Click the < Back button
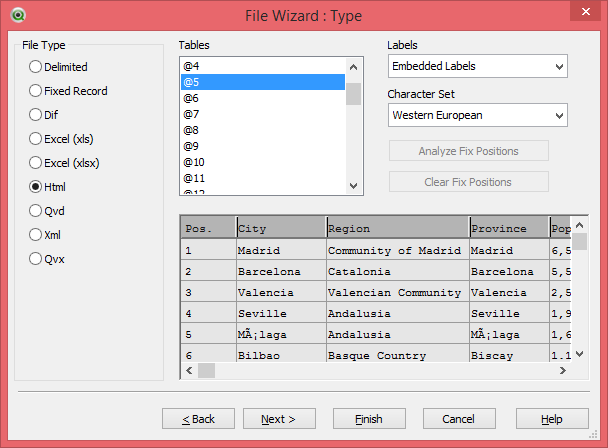 (x=199, y=419)
